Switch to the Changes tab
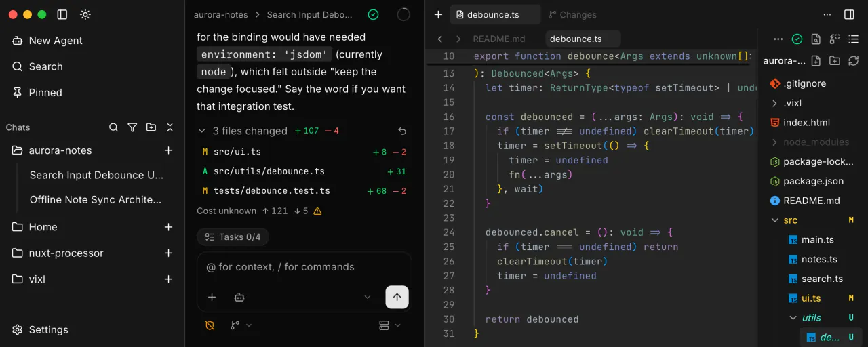The image size is (868, 347). coord(572,14)
